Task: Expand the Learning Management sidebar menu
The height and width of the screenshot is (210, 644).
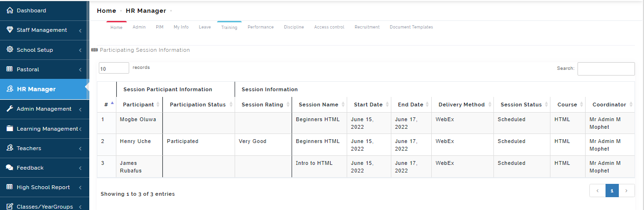Action: click(80, 129)
